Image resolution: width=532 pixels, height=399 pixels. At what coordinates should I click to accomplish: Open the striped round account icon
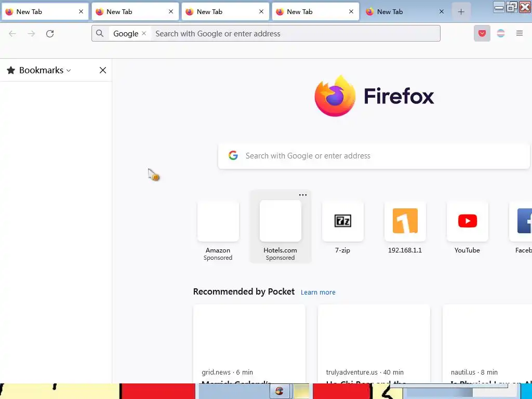click(x=501, y=33)
